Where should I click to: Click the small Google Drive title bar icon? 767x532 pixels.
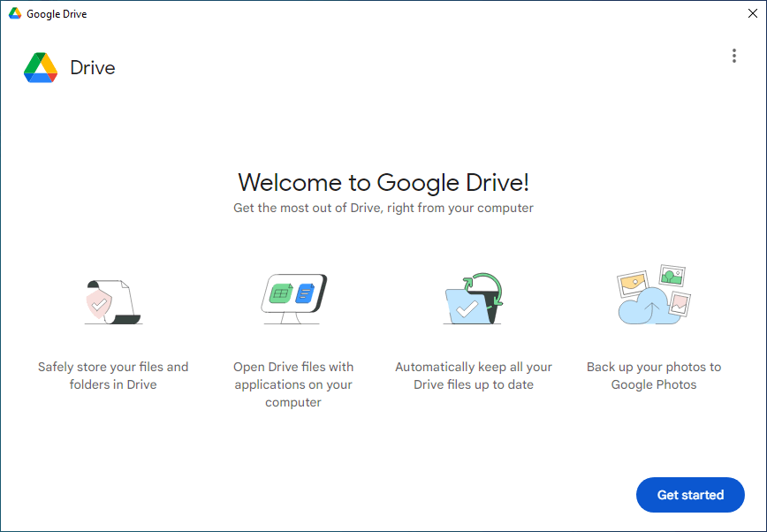[15, 14]
